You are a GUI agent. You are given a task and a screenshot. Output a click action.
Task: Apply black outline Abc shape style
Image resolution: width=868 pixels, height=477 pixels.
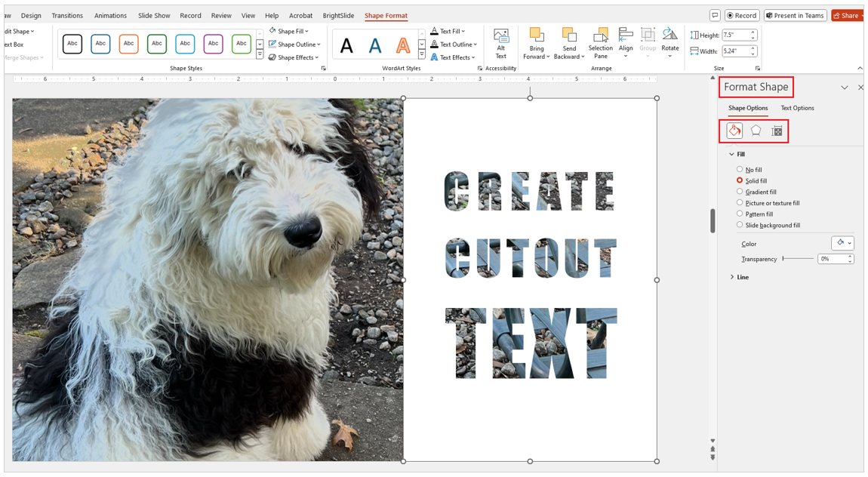(x=72, y=44)
